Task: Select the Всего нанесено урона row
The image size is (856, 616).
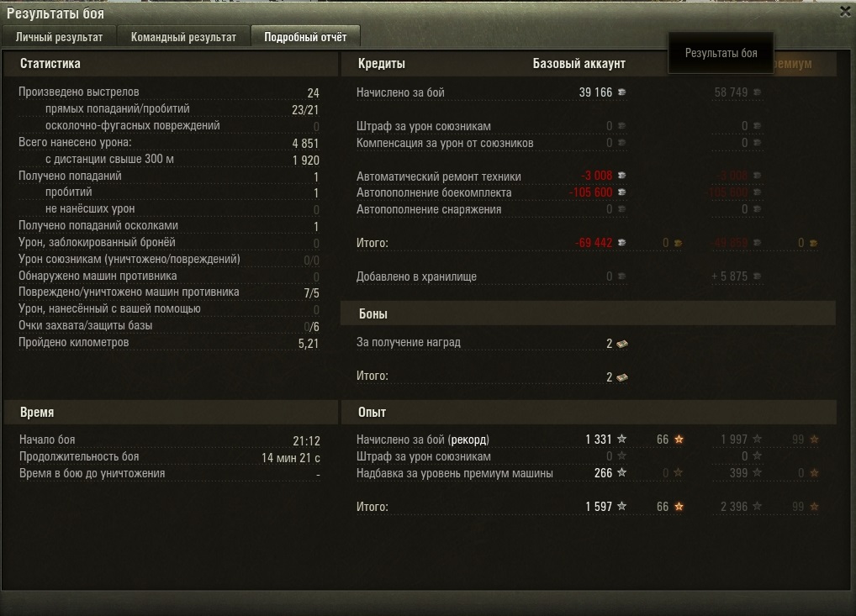Action: click(169, 143)
